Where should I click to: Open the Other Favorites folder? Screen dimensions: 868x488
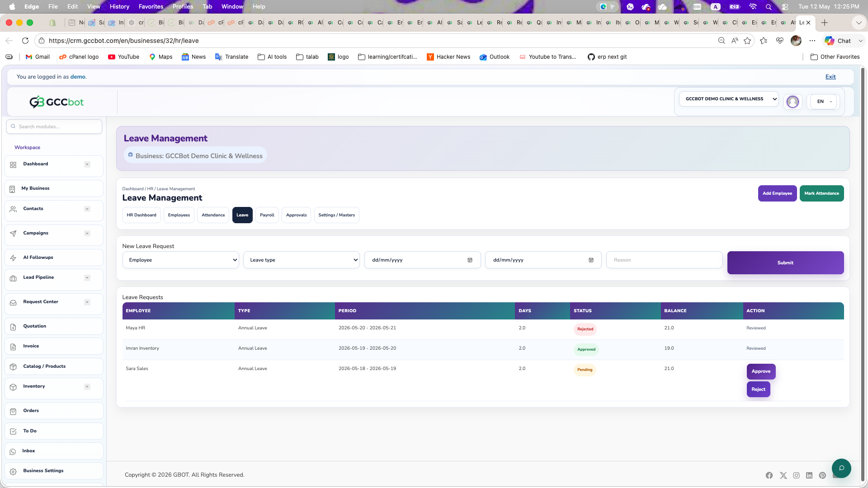tap(835, 57)
